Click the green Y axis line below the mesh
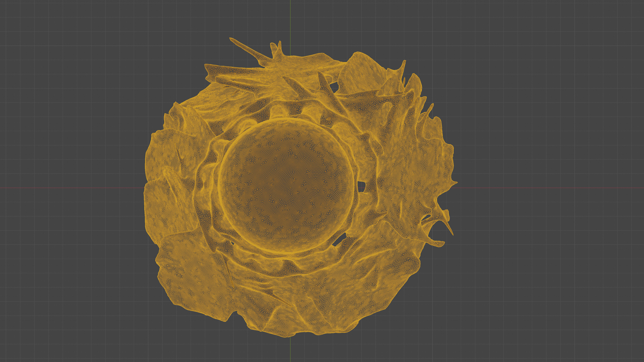Viewport: 644px width, 362px height. [290, 350]
